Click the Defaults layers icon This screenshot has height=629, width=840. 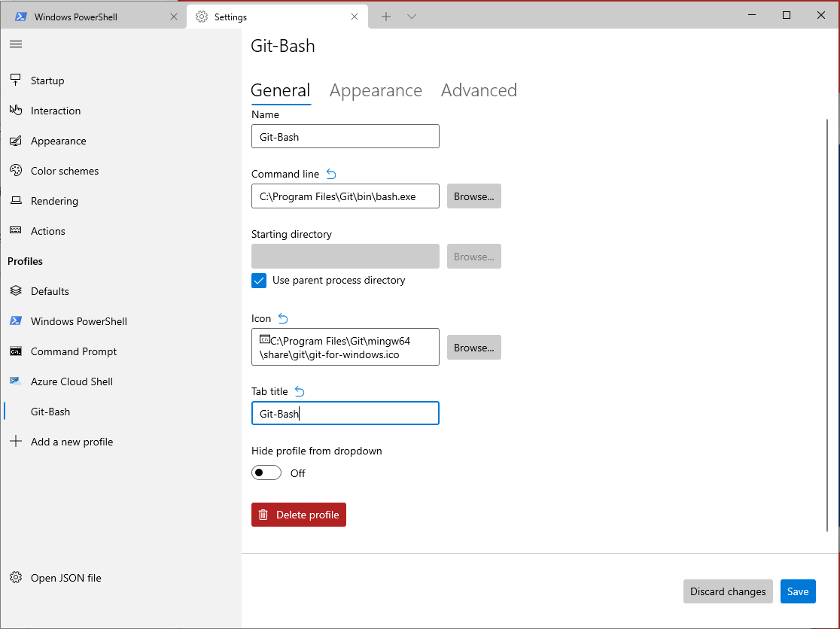pos(16,290)
